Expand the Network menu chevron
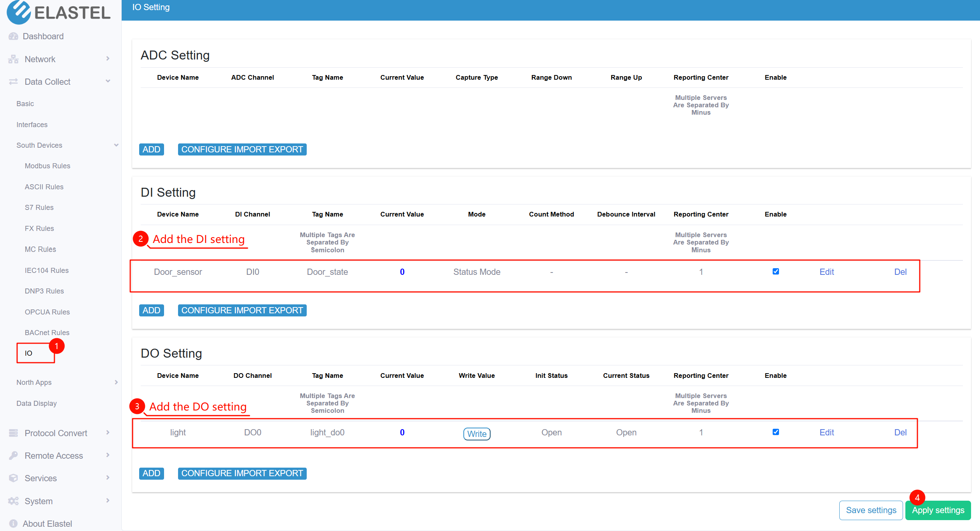This screenshot has width=980, height=531. (x=108, y=59)
